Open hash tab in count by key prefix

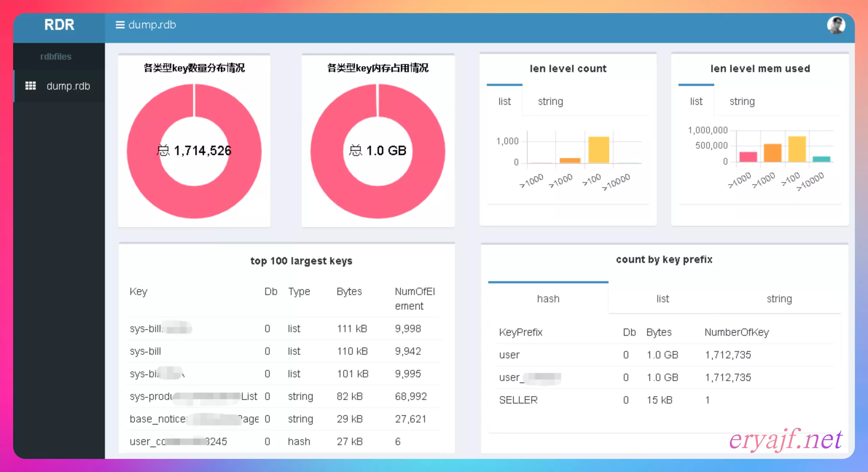(x=548, y=299)
